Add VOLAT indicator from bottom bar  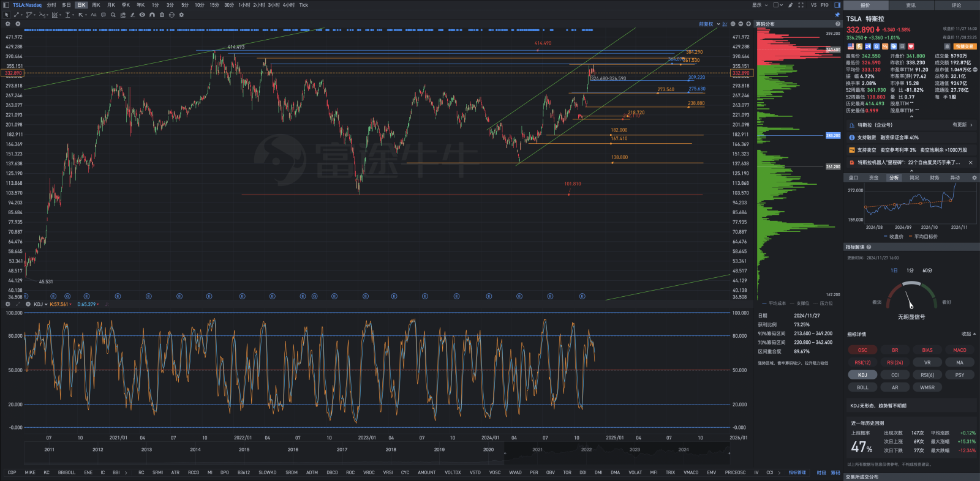635,472
